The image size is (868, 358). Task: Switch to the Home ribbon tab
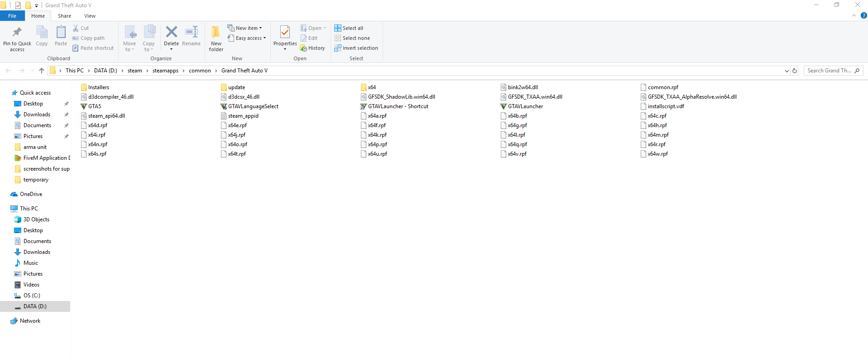38,16
